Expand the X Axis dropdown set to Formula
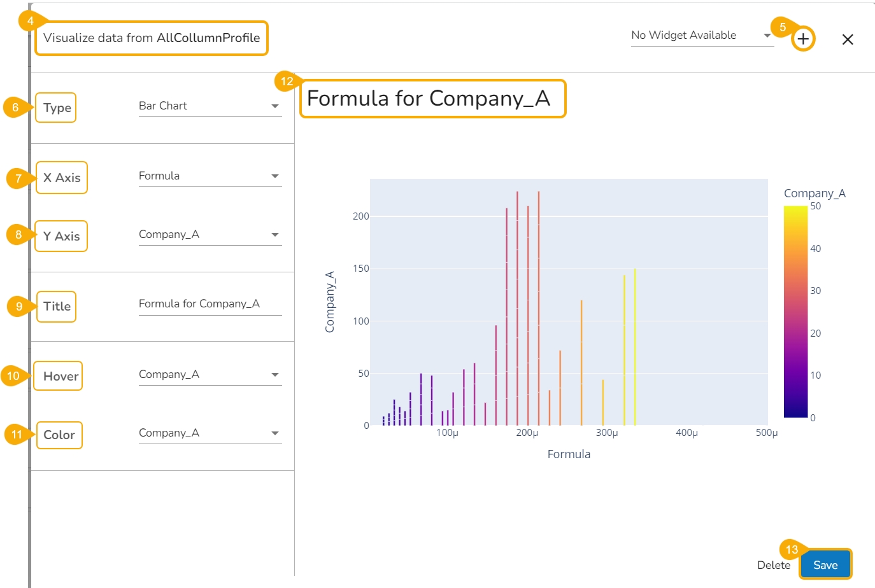 point(210,176)
